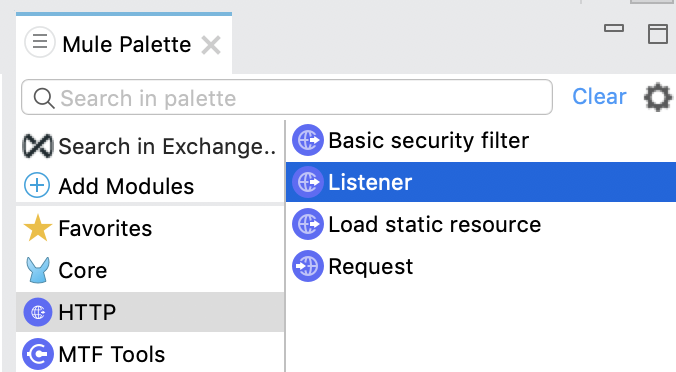Select the Basic security filter item

tap(481, 140)
